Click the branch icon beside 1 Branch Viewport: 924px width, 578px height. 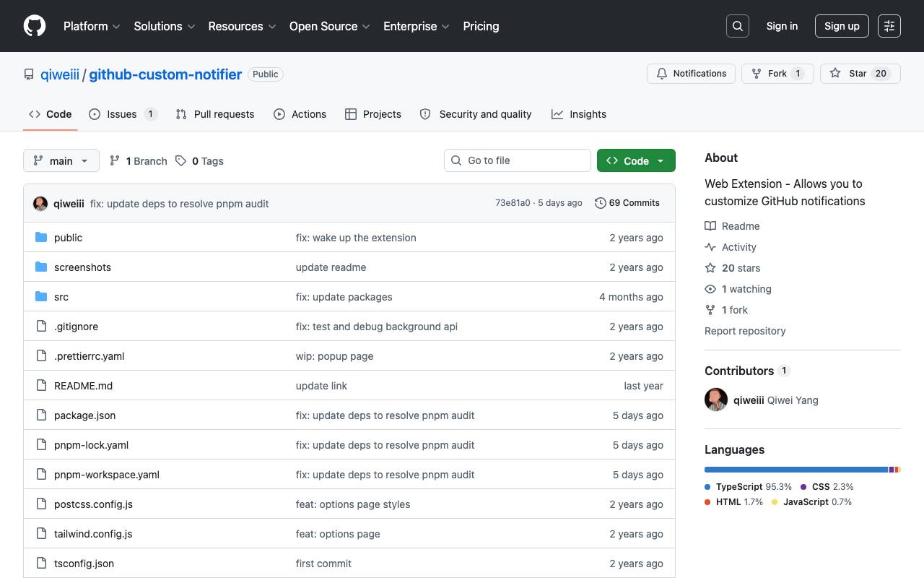115,160
